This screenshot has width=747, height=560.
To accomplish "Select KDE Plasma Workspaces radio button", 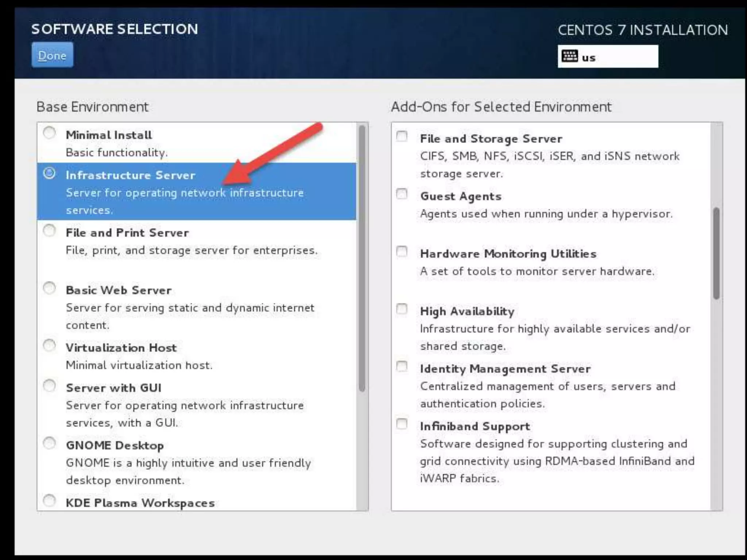I will coord(49,501).
